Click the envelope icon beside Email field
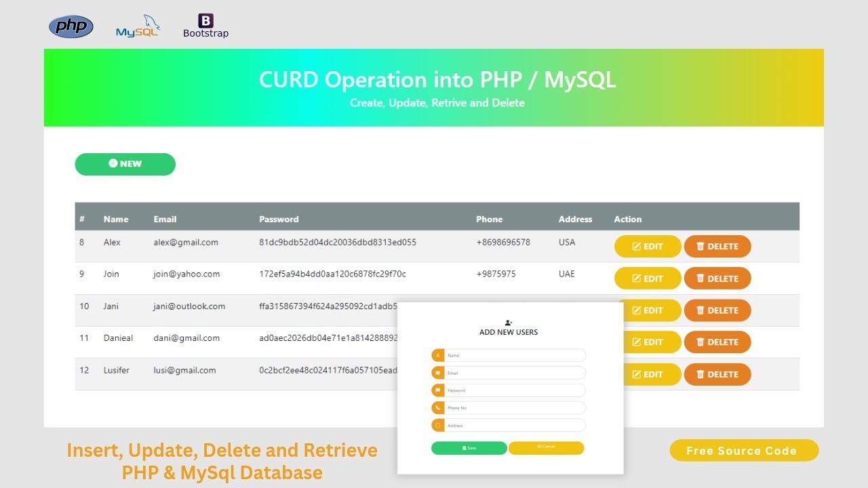 pyautogui.click(x=438, y=373)
